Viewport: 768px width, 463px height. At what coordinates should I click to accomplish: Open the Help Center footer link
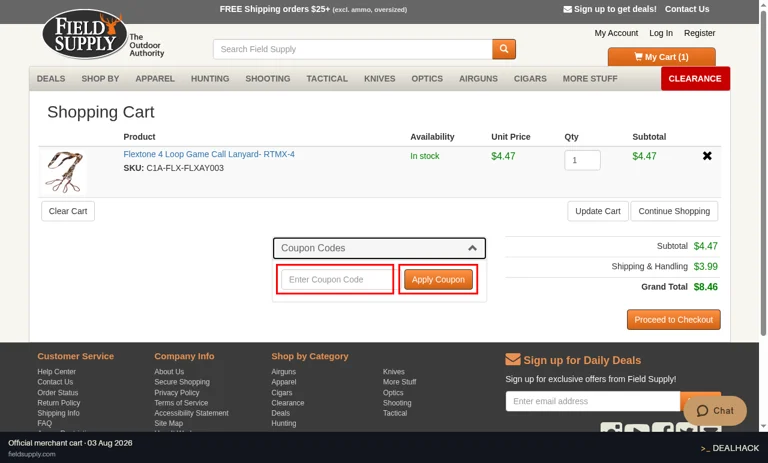(57, 372)
